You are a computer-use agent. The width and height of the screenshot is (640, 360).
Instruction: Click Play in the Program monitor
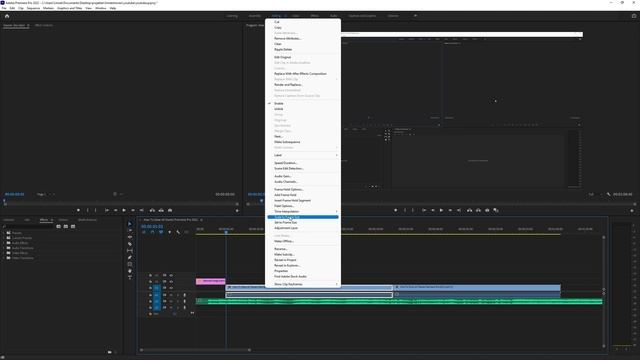tap(441, 210)
